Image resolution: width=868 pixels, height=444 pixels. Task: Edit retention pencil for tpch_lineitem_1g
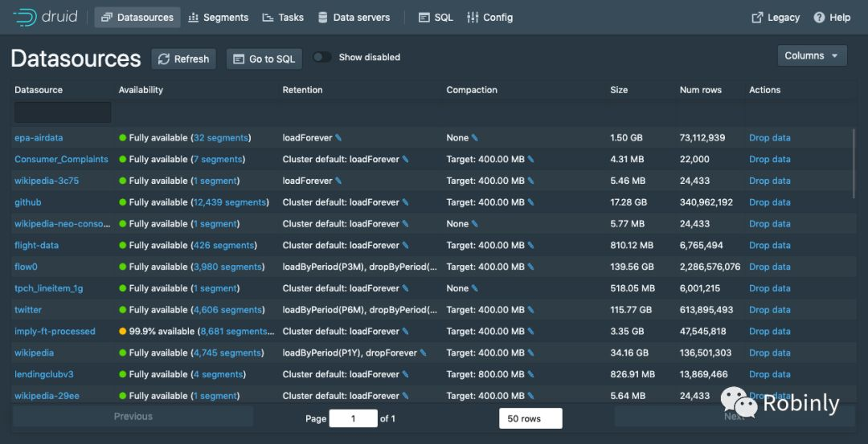405,288
